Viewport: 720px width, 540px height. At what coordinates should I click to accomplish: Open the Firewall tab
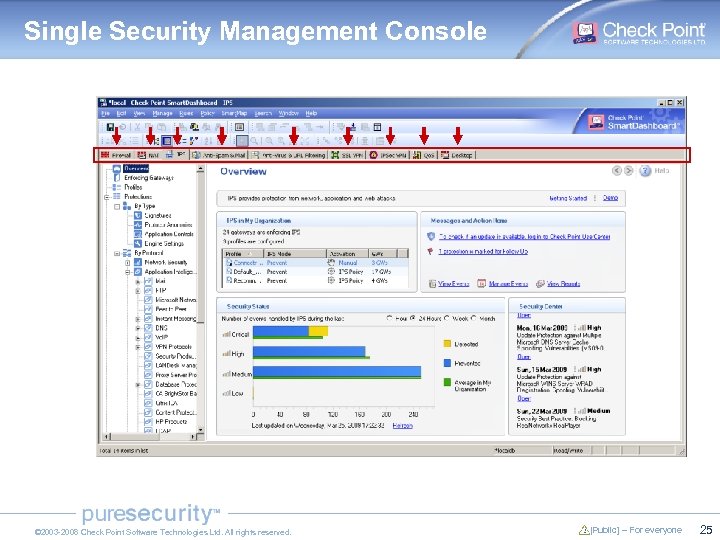click(116, 155)
